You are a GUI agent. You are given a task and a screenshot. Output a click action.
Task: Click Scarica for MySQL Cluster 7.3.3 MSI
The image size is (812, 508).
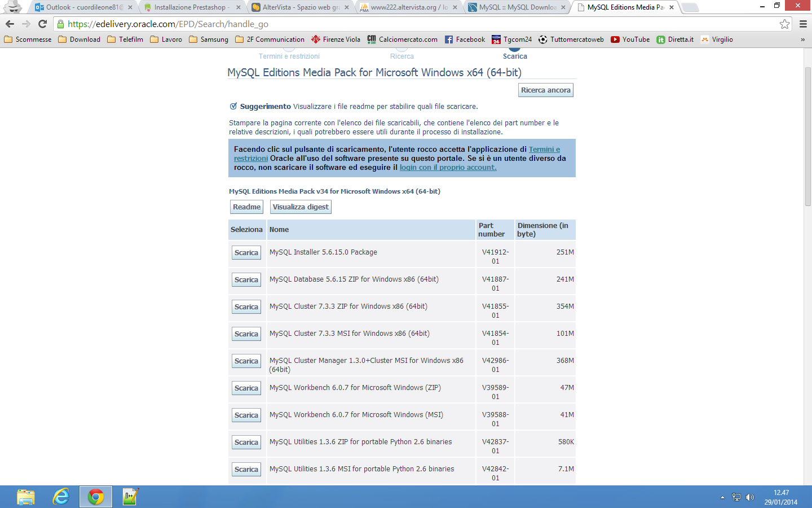[x=246, y=334]
